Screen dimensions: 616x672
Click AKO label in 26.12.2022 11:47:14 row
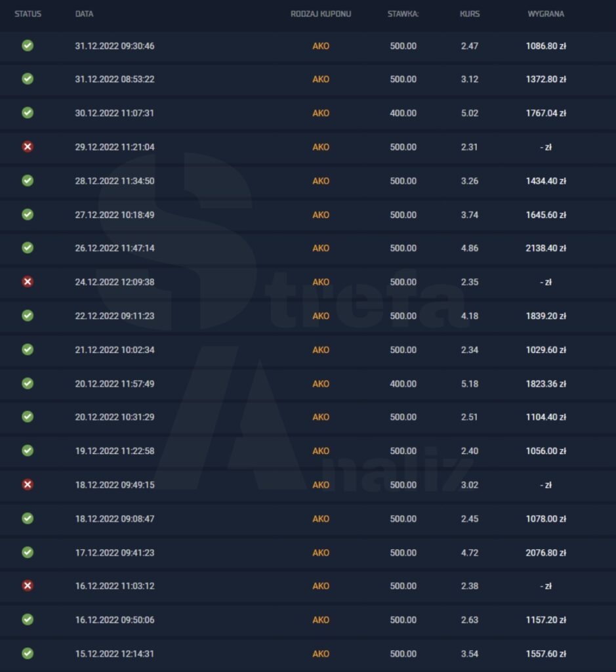click(321, 248)
